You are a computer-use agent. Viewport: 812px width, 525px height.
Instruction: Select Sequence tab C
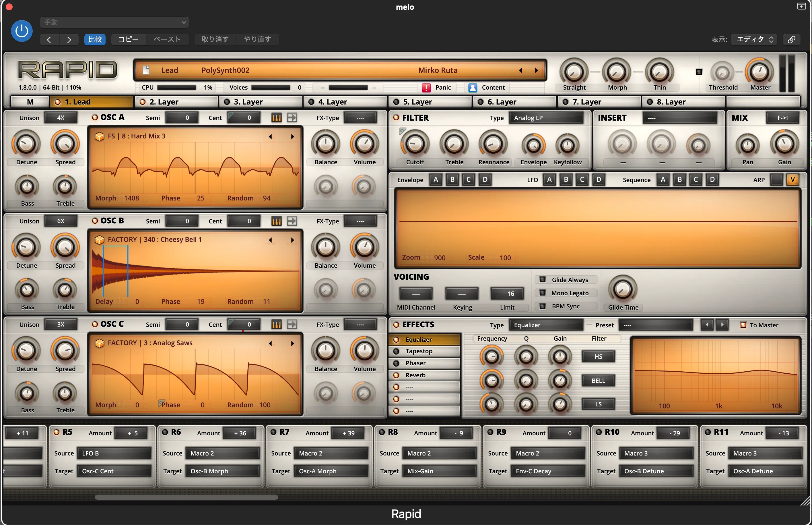(x=696, y=180)
